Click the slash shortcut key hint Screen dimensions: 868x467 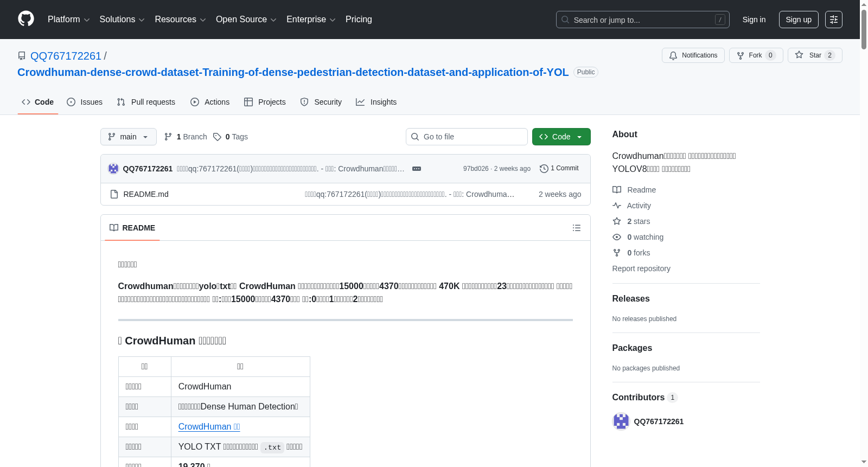click(720, 20)
